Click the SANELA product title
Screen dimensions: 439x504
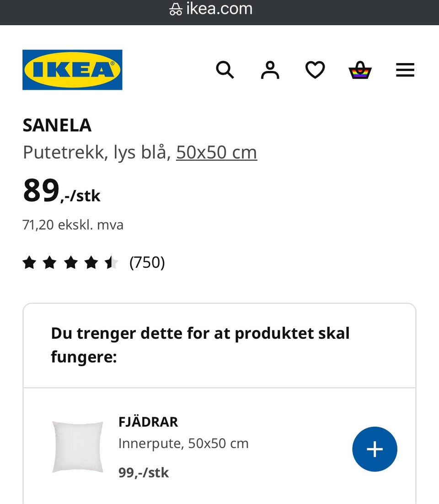pyautogui.click(x=57, y=125)
